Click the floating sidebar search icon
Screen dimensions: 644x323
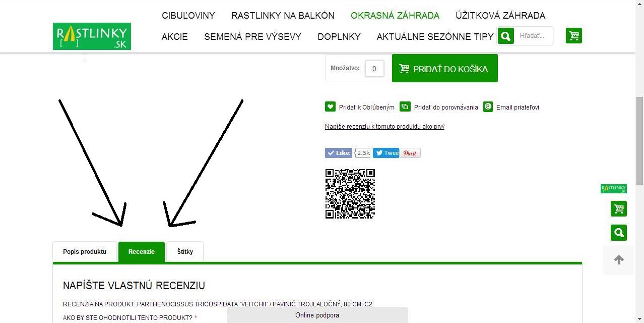[619, 233]
